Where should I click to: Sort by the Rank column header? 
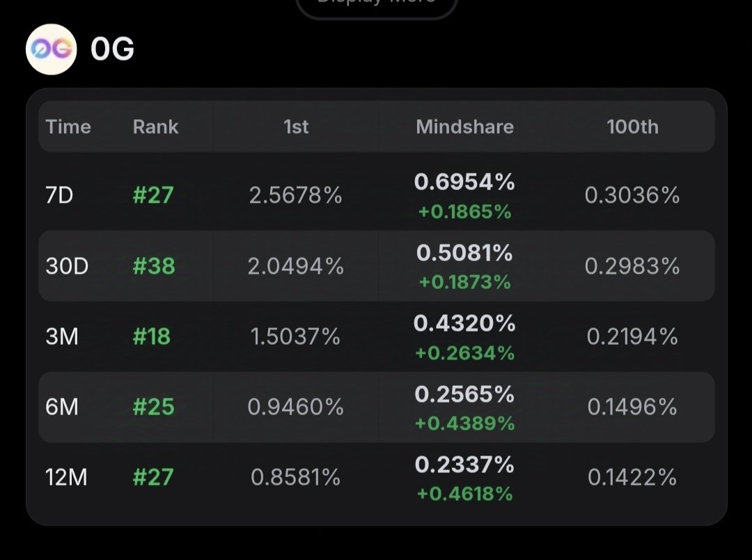tap(155, 127)
